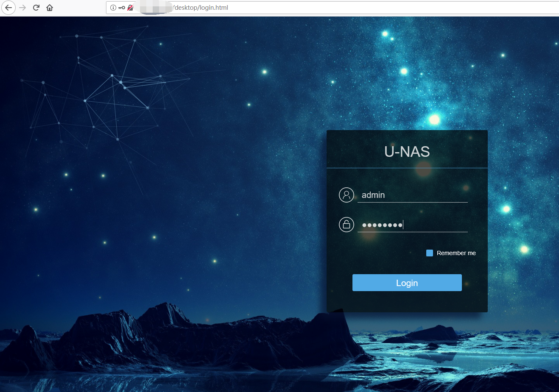Go to the browser home page icon
The height and width of the screenshot is (392, 559).
(x=50, y=8)
